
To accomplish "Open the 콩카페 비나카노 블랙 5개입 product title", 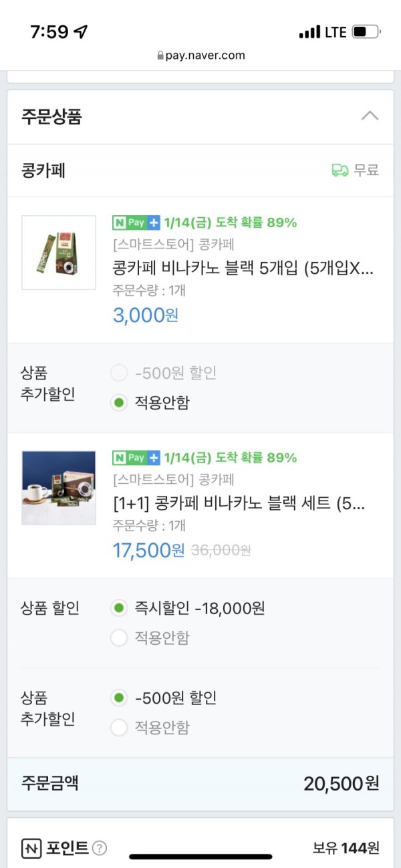I will click(243, 268).
